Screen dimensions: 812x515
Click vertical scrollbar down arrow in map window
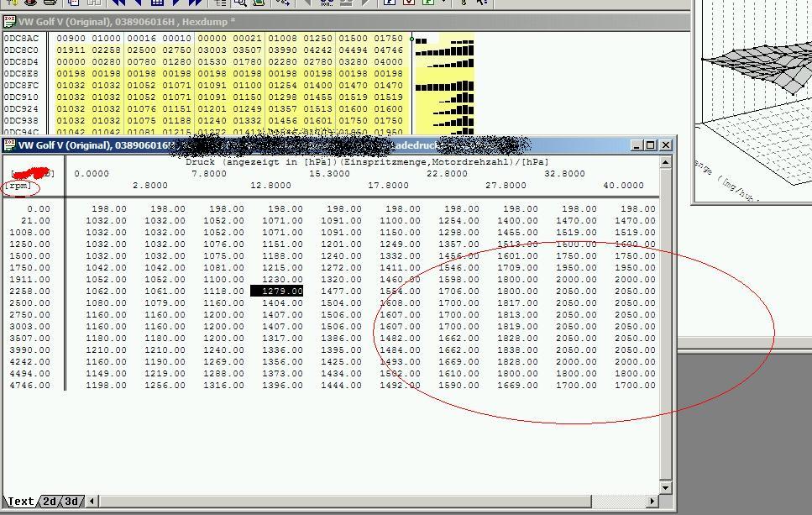(x=665, y=487)
